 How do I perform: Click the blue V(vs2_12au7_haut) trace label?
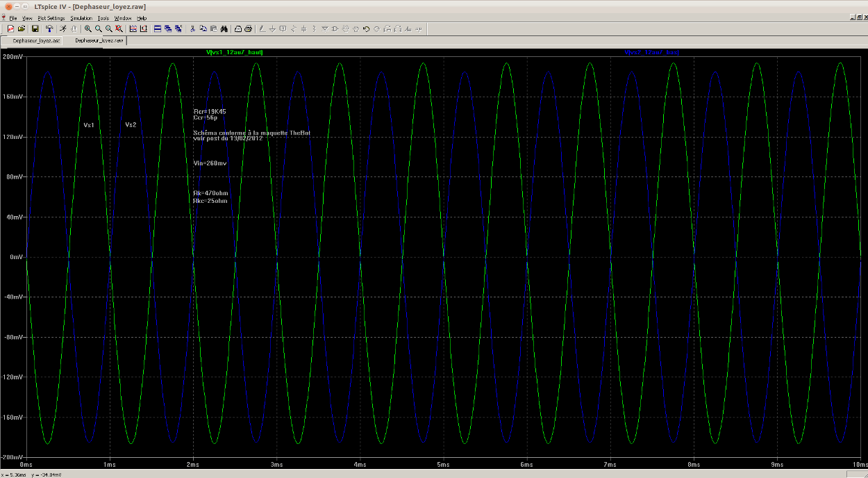tap(651, 52)
